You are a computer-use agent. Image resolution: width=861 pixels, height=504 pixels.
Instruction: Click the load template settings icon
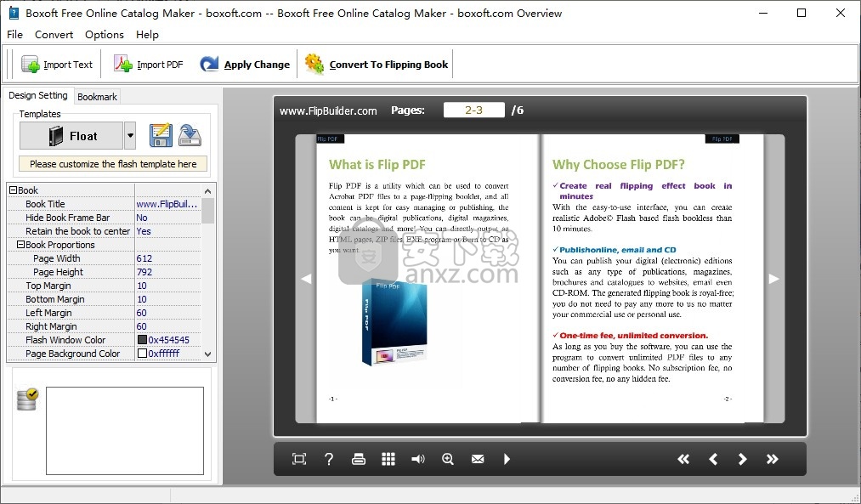190,136
